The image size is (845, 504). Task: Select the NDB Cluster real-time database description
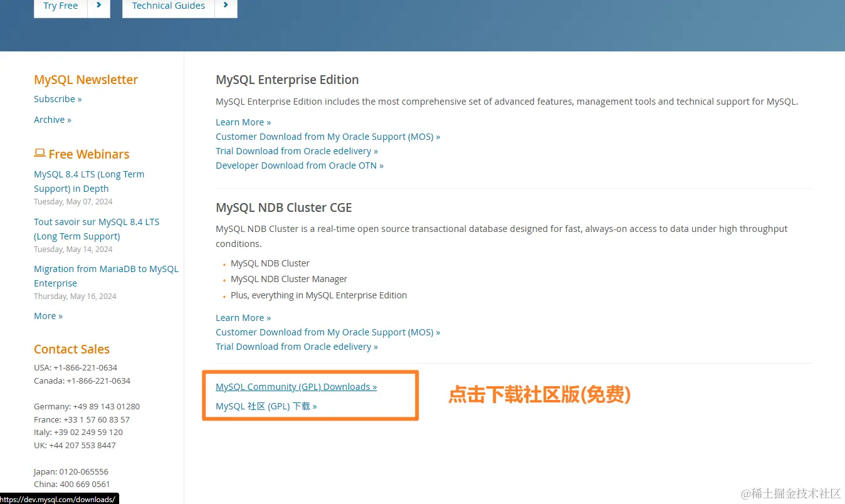click(501, 236)
